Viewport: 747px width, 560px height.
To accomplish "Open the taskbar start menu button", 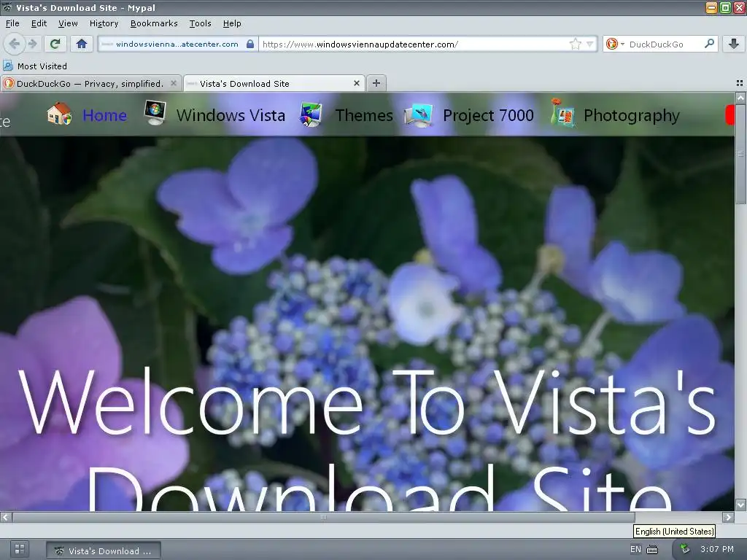I will [20, 549].
